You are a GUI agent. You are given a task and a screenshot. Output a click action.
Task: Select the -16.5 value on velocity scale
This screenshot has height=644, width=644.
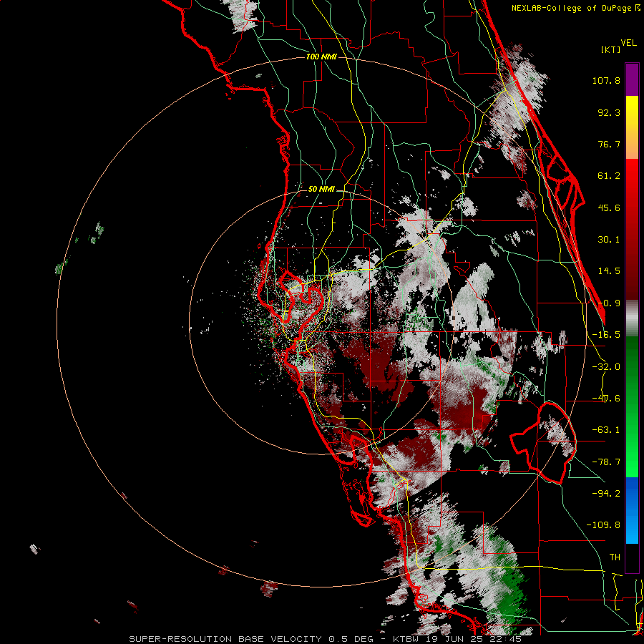tap(606, 335)
